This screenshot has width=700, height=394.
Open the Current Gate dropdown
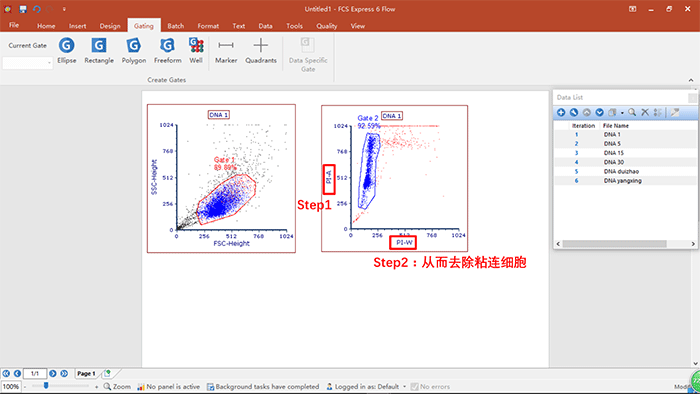coord(28,63)
